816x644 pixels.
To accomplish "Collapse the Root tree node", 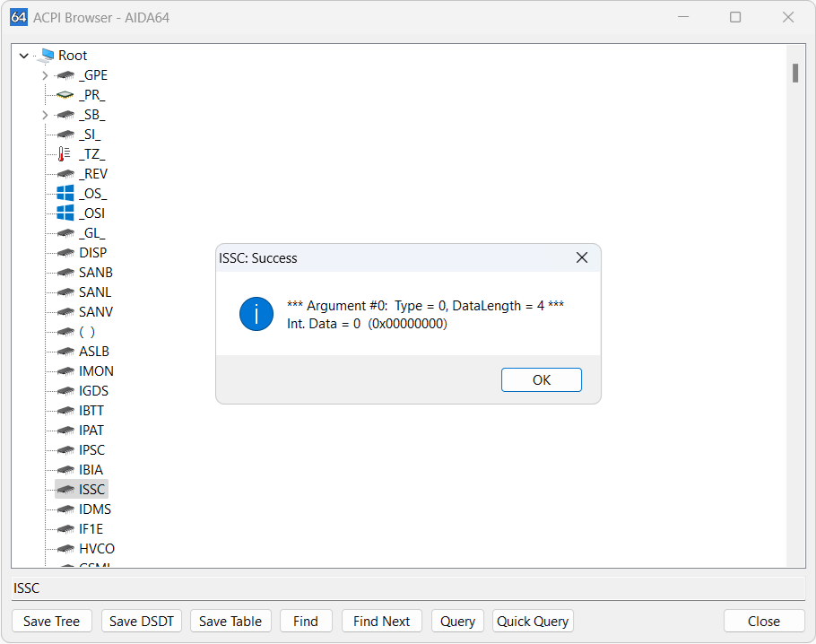I will 24,56.
